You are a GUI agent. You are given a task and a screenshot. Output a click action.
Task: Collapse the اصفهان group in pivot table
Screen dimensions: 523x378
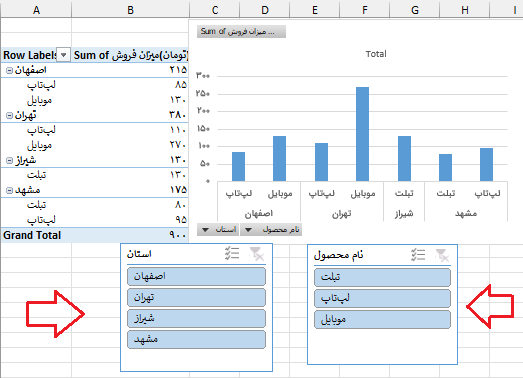(10, 70)
